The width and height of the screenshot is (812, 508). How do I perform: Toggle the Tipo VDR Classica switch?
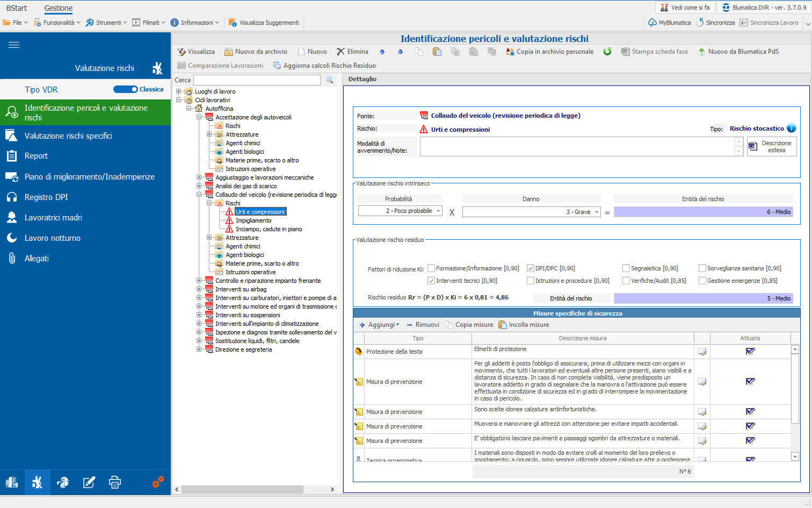tap(126, 89)
